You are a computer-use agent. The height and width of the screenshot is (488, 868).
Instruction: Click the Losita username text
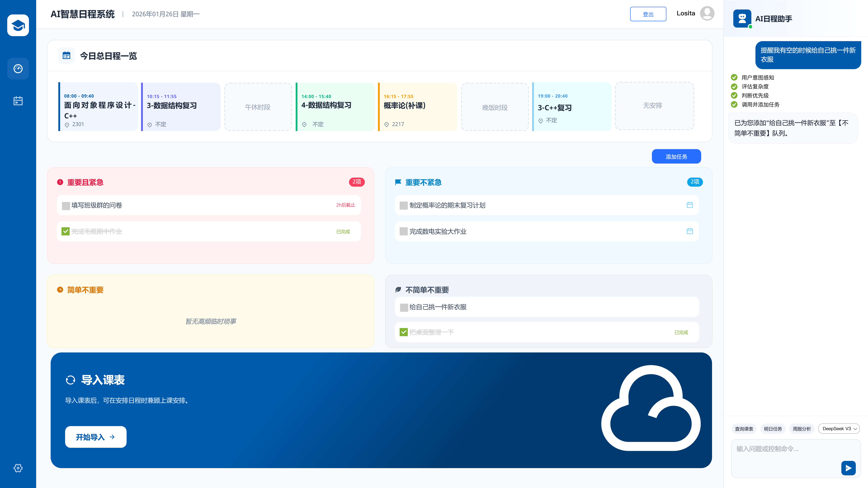[686, 13]
